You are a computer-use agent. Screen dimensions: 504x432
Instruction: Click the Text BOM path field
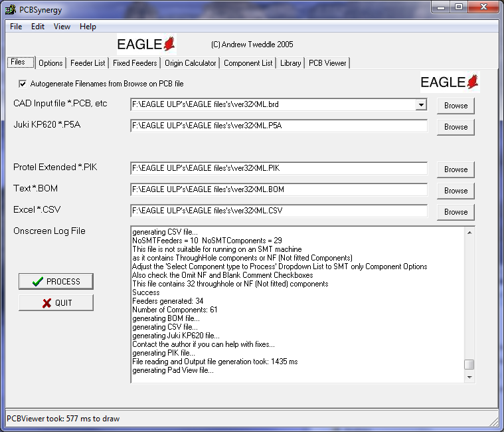279,189
